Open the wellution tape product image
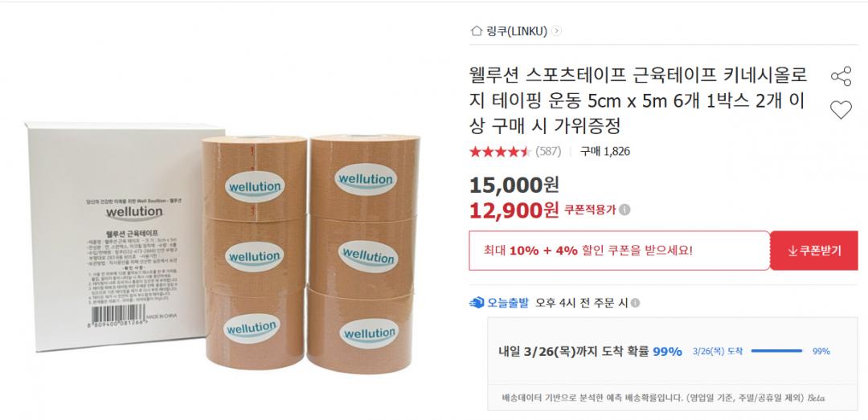The height and width of the screenshot is (420, 868). 227,243
